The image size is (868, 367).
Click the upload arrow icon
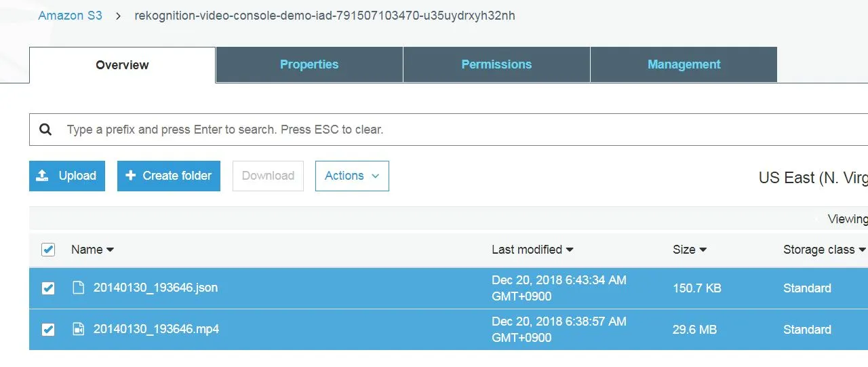pos(42,176)
